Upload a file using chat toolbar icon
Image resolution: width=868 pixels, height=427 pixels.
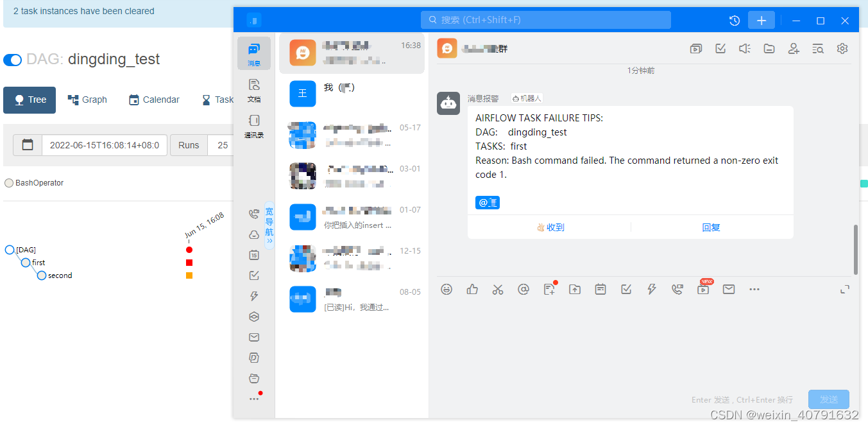(575, 290)
